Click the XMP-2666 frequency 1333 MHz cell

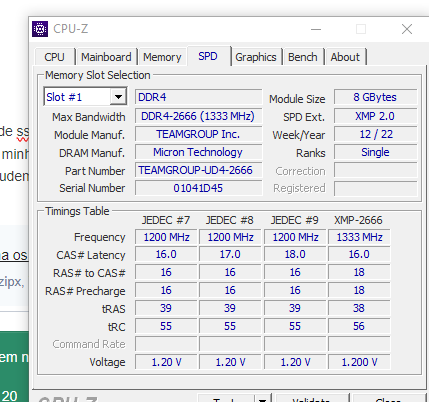(359, 237)
